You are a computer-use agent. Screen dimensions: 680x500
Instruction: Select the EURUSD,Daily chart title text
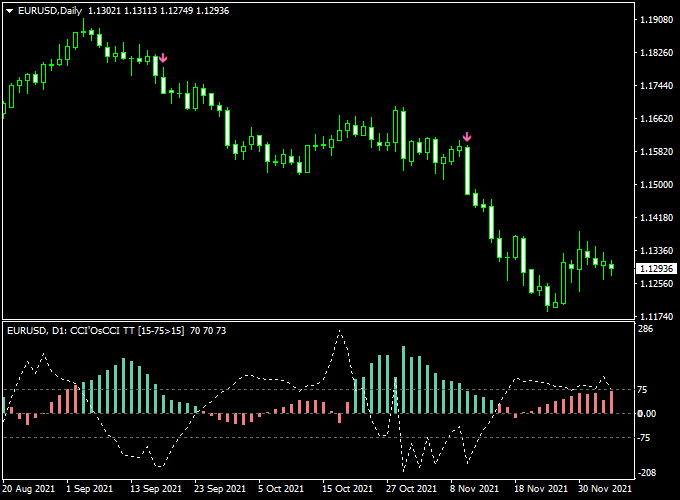pos(50,11)
